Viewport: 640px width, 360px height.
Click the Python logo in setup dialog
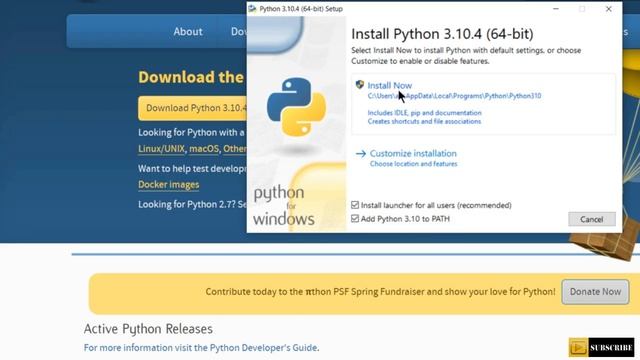[x=296, y=107]
